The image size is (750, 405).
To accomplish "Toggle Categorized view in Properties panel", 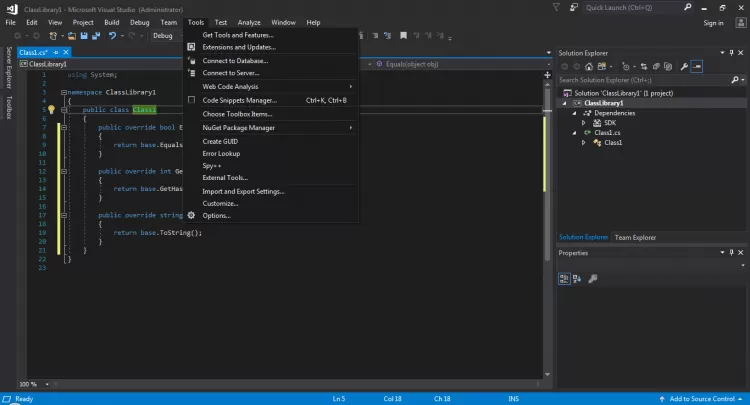I will click(565, 279).
